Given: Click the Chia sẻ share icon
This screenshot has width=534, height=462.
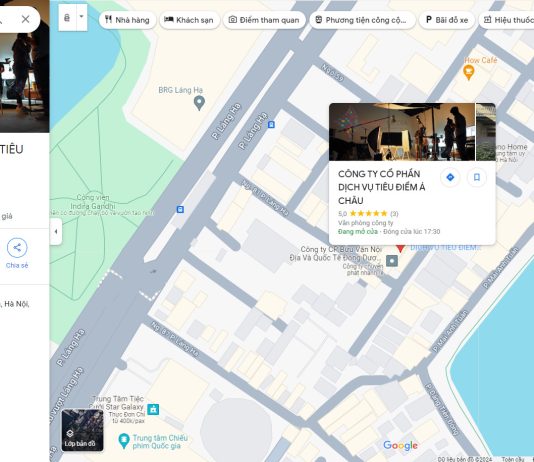Looking at the screenshot, I should pos(17,248).
